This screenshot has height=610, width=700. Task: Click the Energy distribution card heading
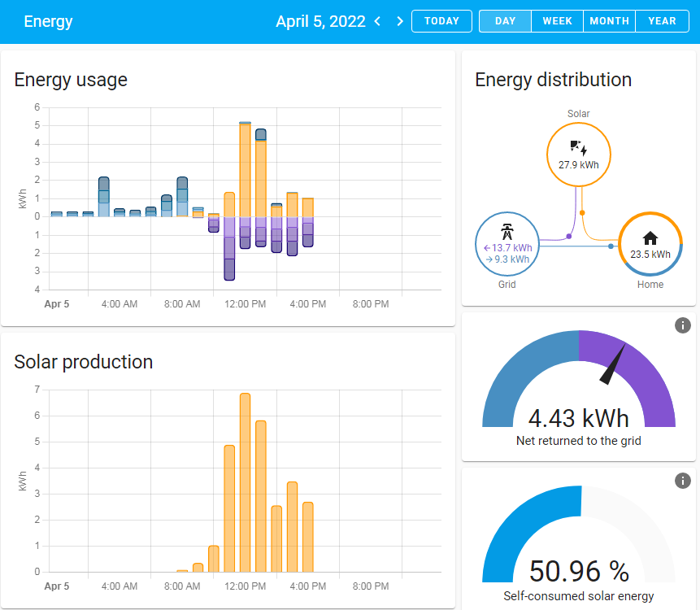(x=553, y=80)
